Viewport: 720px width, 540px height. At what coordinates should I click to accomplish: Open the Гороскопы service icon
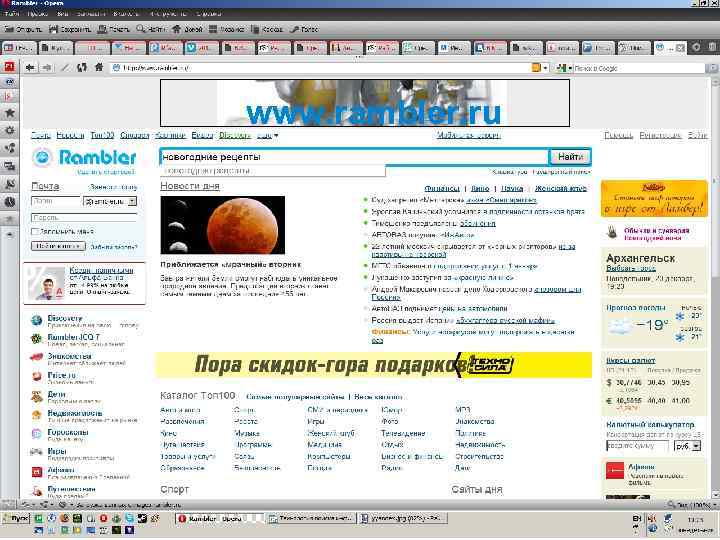click(36, 433)
